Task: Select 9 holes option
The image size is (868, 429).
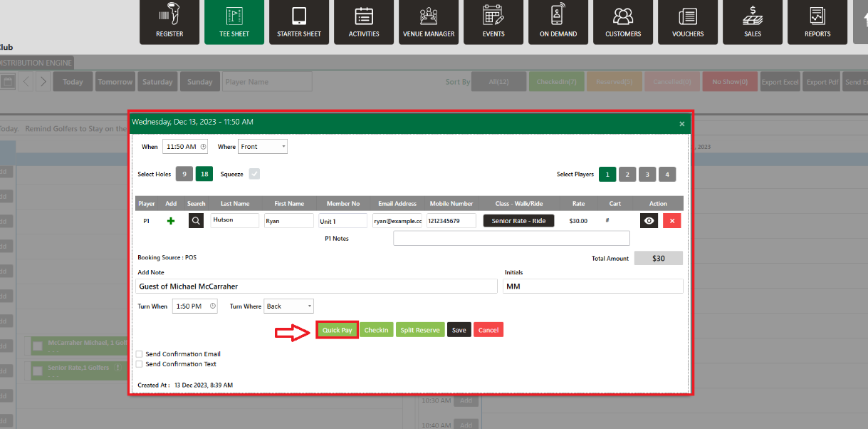Action: [184, 174]
